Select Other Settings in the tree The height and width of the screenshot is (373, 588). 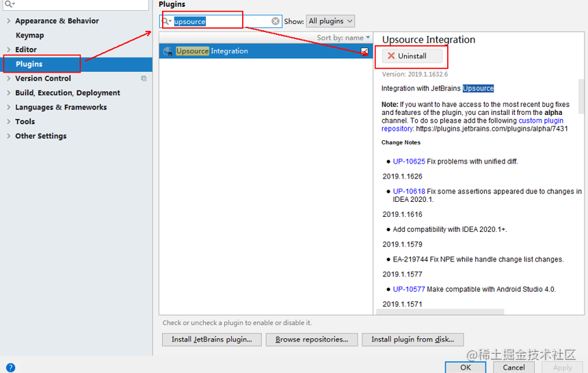point(40,136)
